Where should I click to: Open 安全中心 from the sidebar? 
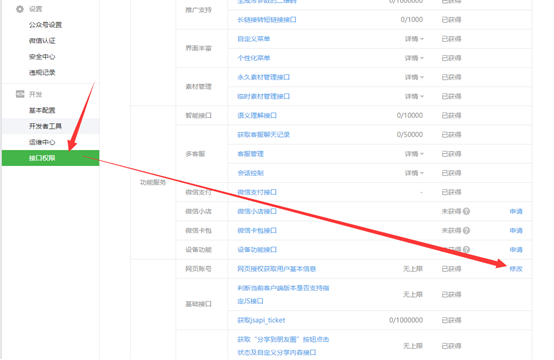(42, 57)
